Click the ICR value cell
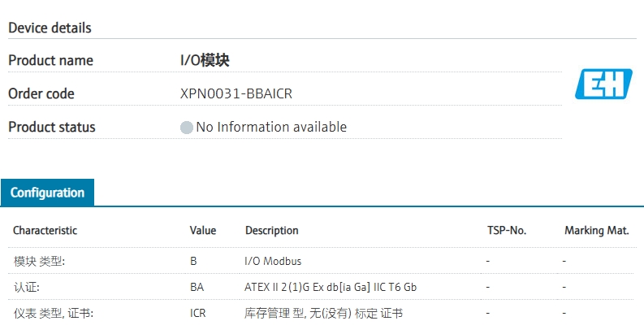 (198, 313)
